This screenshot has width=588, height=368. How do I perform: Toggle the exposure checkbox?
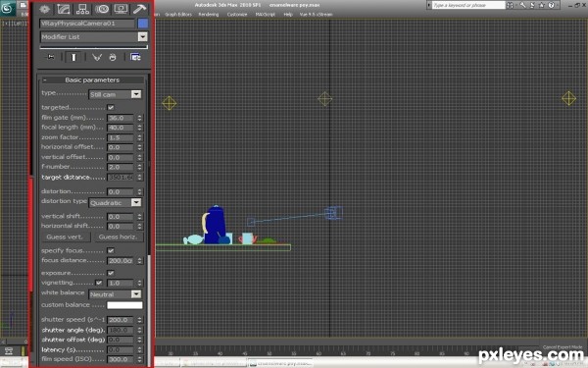pyautogui.click(x=111, y=273)
